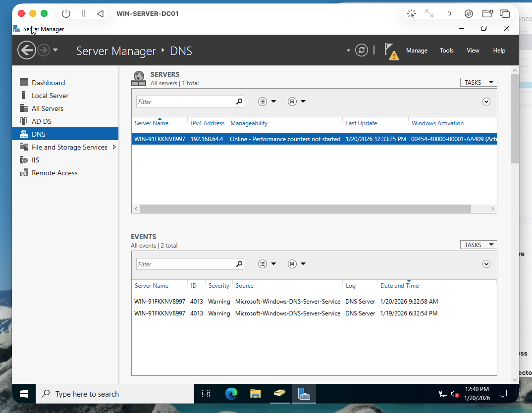Click the Refresh icon in the header
Screen dimensions: 532x413
point(361,50)
